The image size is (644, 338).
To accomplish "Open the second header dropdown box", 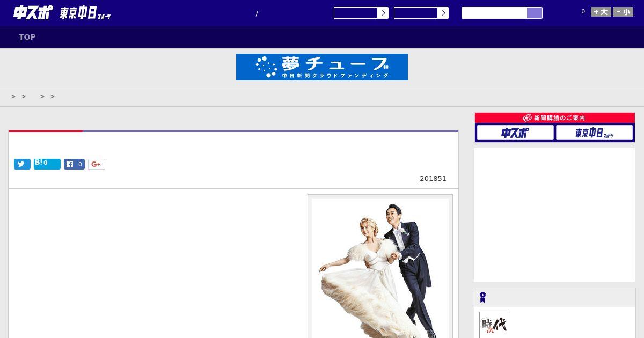I will tap(416, 13).
